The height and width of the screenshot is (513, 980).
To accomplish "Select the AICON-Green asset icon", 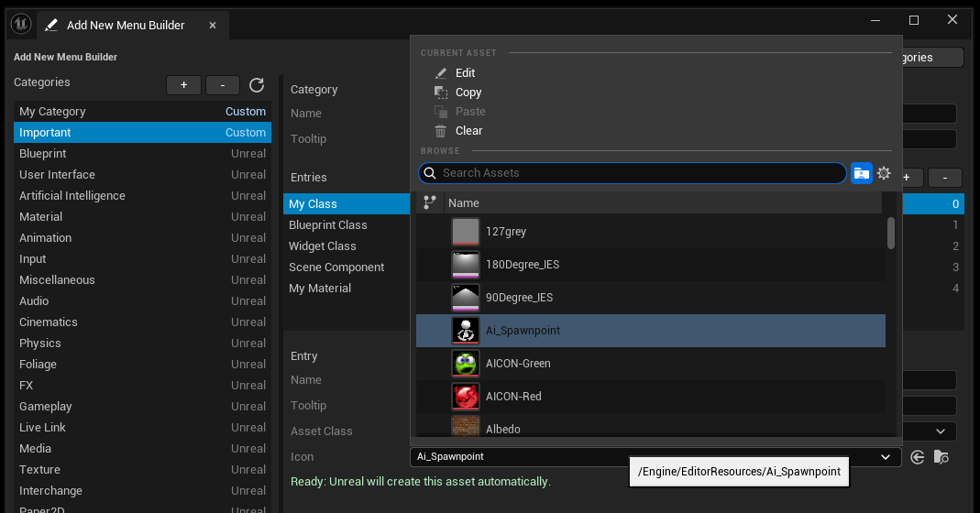I will click(x=466, y=364).
